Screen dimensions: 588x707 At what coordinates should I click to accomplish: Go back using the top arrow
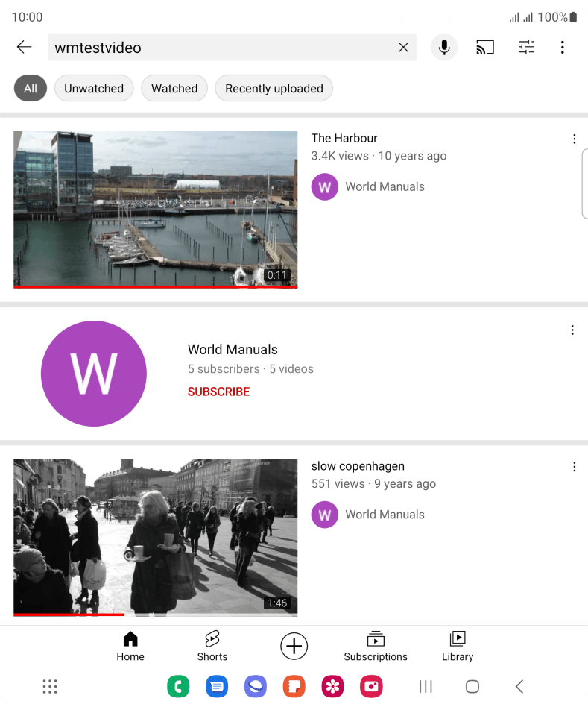(24, 47)
